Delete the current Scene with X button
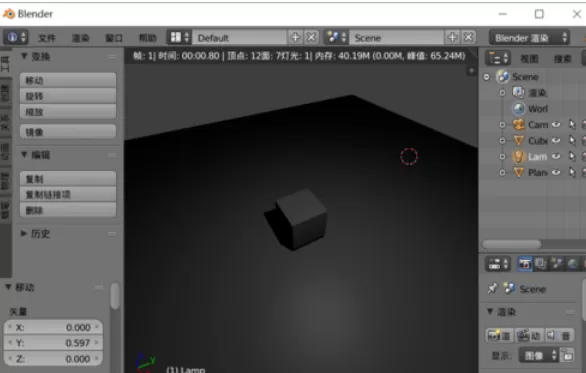Viewport: 586px width, 373px height. coord(468,37)
